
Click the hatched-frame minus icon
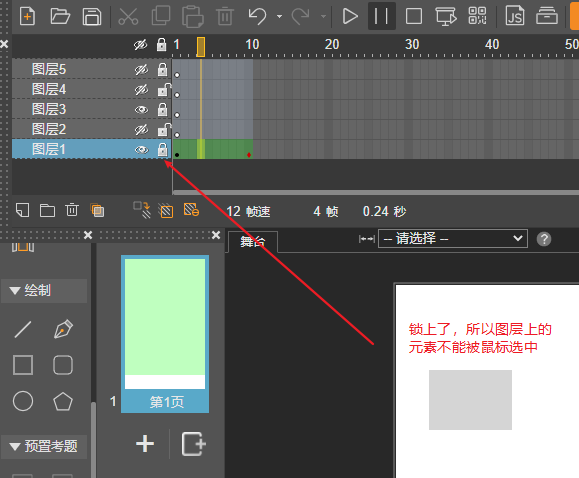point(191,210)
